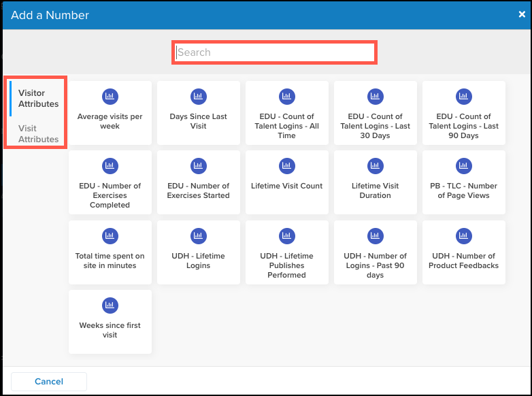
Task: Switch to the Visitor Attributes tab
Action: tap(38, 99)
